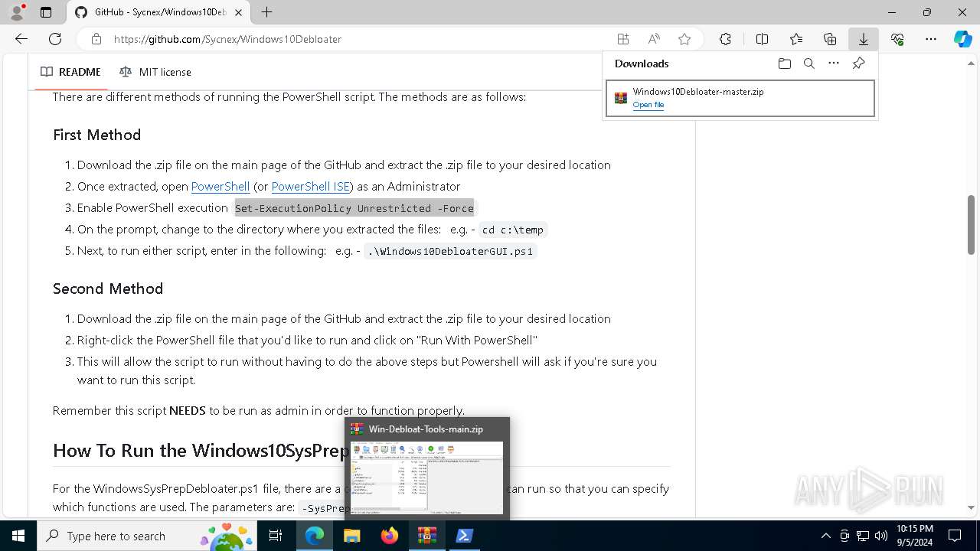Open the PowerShell ISE hyperlink

[x=311, y=186]
